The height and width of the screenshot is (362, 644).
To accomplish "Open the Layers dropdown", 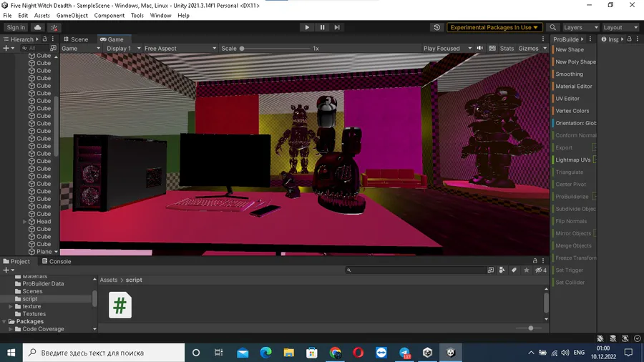I will (580, 27).
